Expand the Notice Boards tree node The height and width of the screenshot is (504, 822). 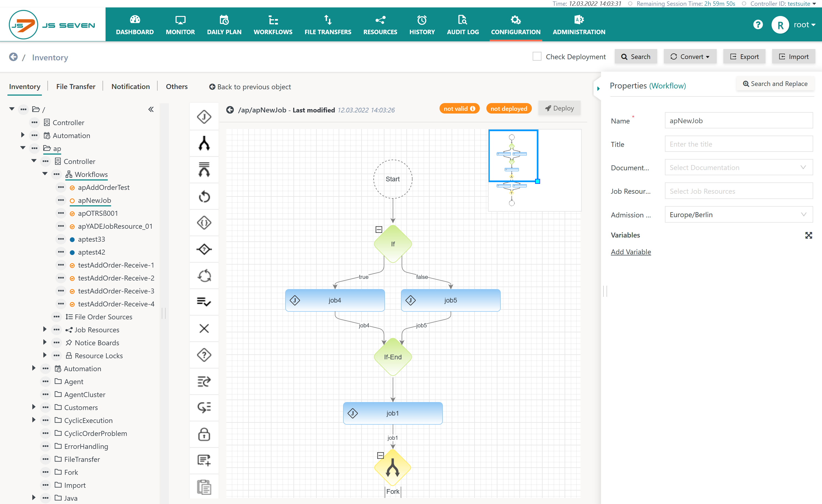click(x=45, y=342)
